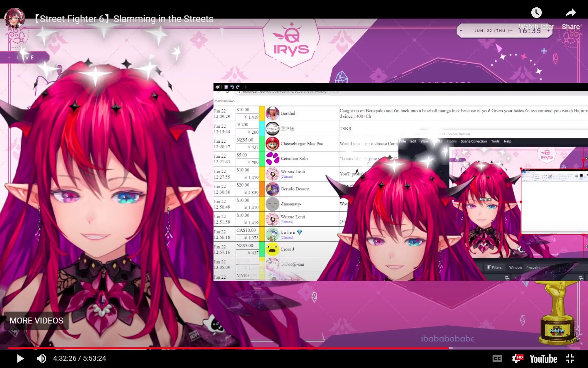Open the Street Fighter 6 video title link
The image size is (588, 368).
(124, 19)
